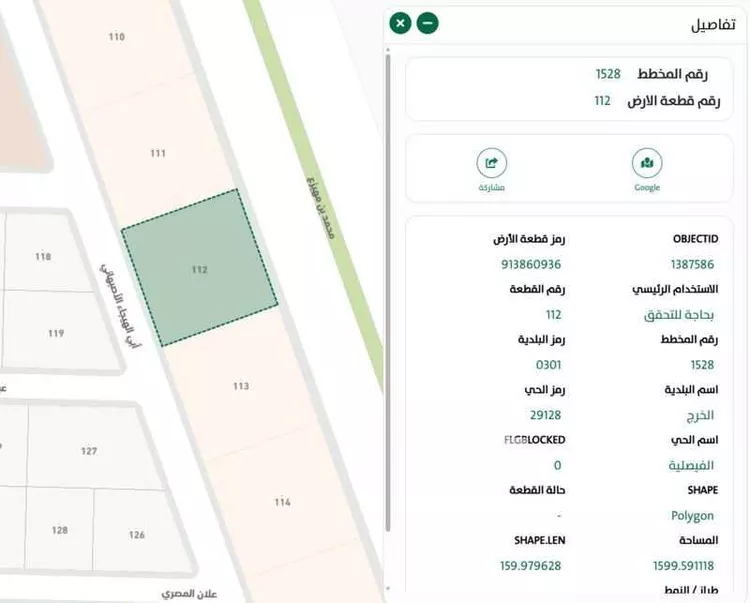This screenshot has width=750, height=603.
Task: Select parcel 118 in the left block
Action: click(x=43, y=257)
